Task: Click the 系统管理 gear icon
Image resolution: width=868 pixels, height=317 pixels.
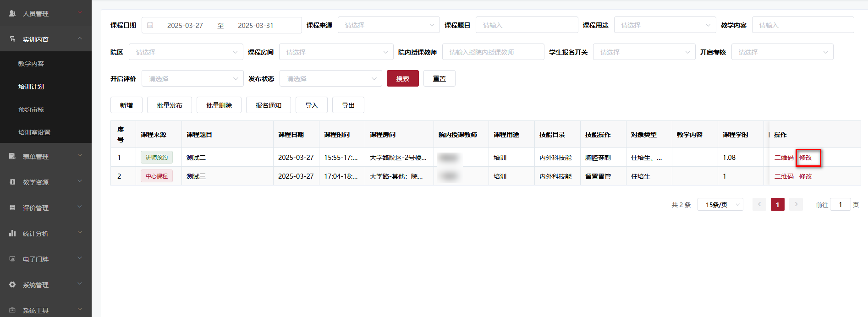Action: pos(12,284)
